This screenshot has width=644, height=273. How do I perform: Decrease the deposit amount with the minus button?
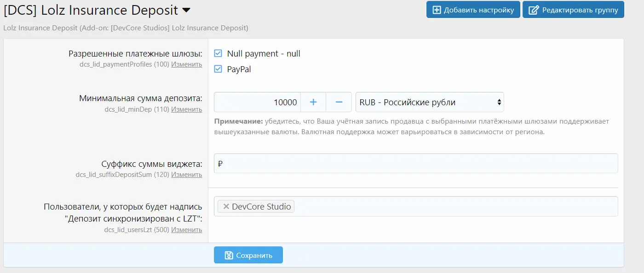coord(339,102)
